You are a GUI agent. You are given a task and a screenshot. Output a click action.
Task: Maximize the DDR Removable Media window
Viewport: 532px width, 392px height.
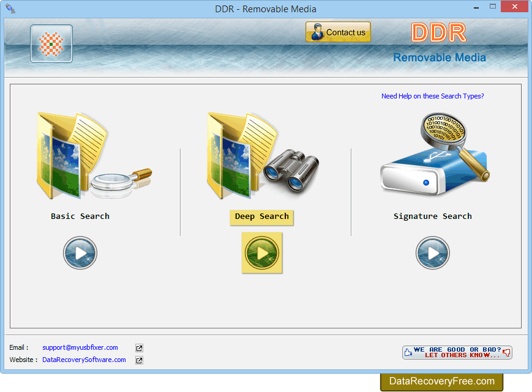click(493, 7)
